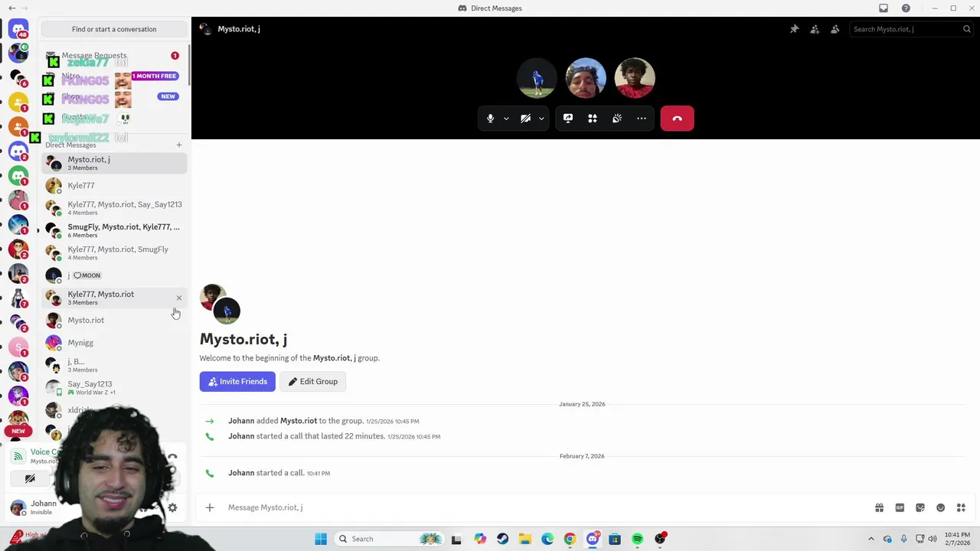The height and width of the screenshot is (551, 980).
Task: Open volume control in system tray
Action: coord(933,539)
